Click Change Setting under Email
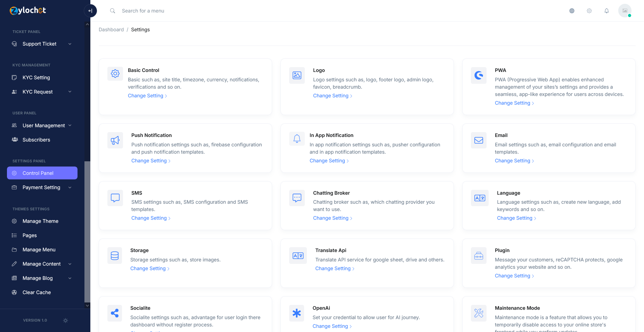The image size is (644, 332). tap(514, 161)
